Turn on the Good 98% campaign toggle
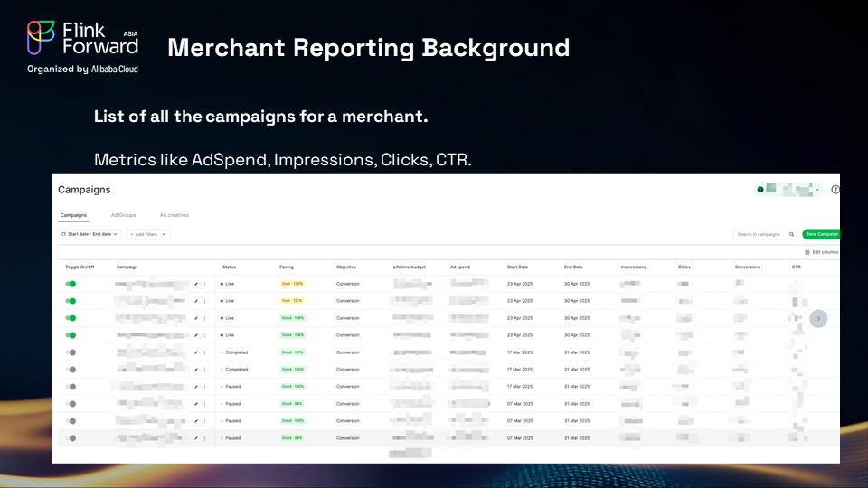Image resolution: width=868 pixels, height=488 pixels. [71, 404]
